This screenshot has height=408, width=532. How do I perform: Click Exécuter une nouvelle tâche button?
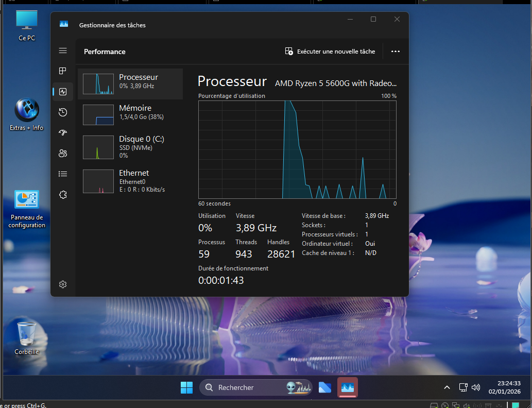[330, 52]
